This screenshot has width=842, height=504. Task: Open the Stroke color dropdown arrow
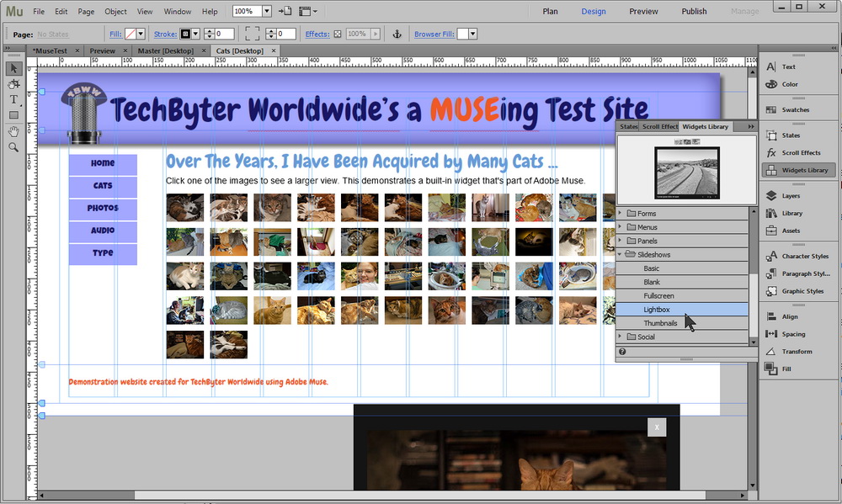(195, 34)
